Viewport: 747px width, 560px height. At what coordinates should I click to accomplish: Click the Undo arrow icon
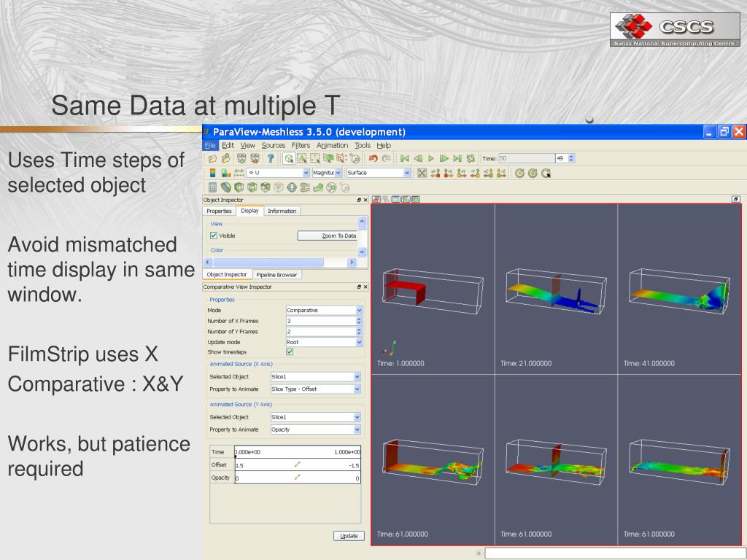point(373,158)
